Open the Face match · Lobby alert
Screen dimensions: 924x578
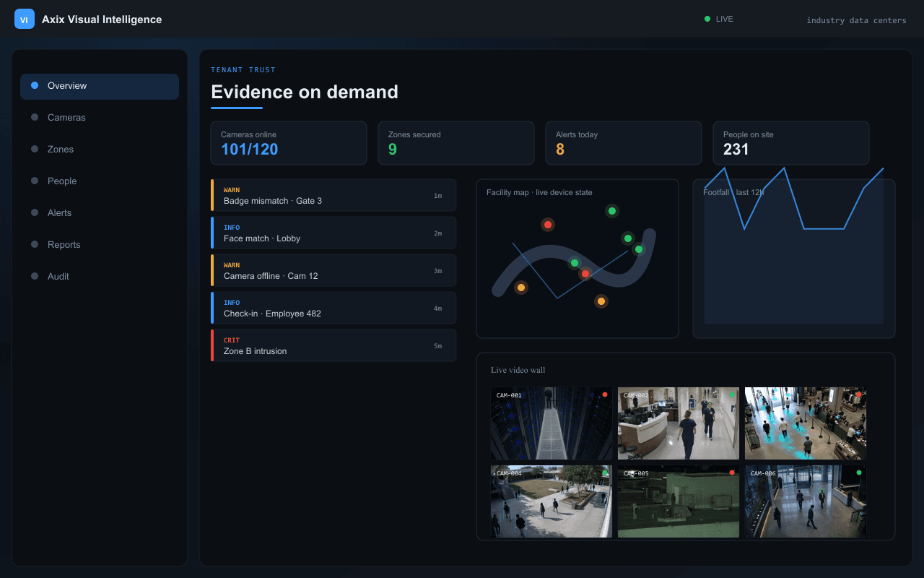pos(334,233)
